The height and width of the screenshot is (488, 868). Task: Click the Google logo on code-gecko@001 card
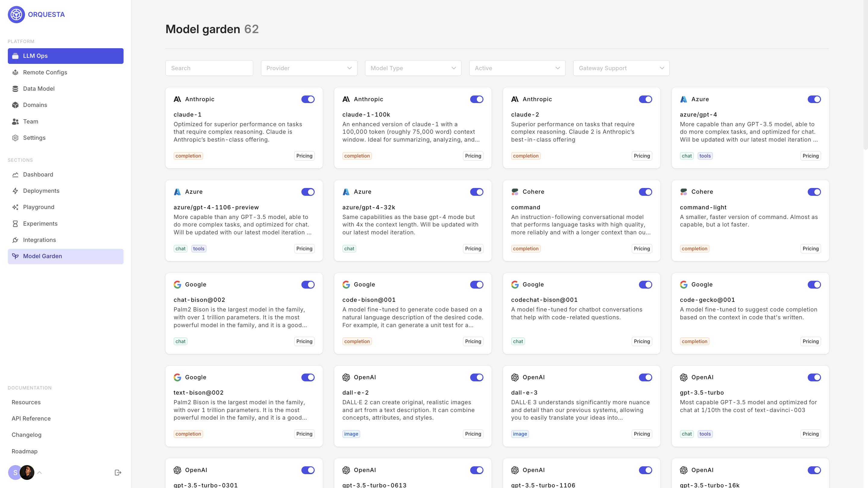coord(683,285)
